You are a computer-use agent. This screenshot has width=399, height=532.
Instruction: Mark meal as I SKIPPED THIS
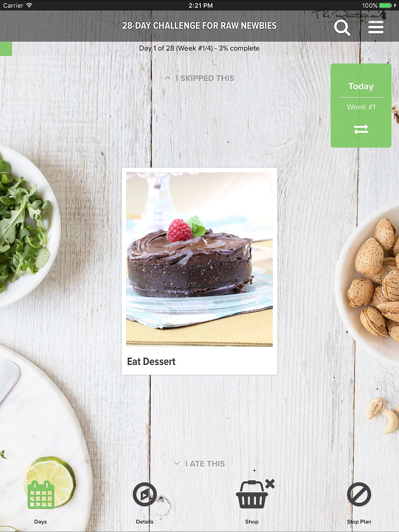205,78
